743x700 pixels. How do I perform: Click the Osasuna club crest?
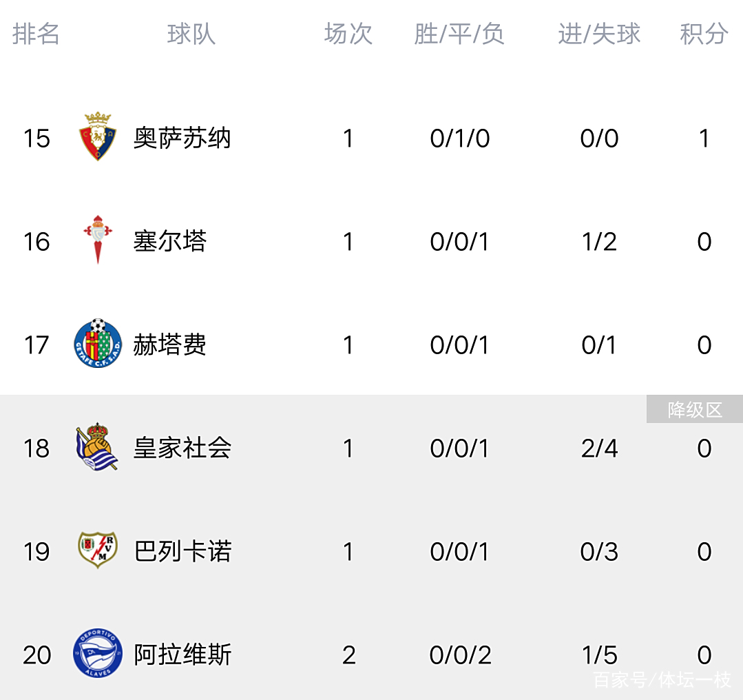98,137
